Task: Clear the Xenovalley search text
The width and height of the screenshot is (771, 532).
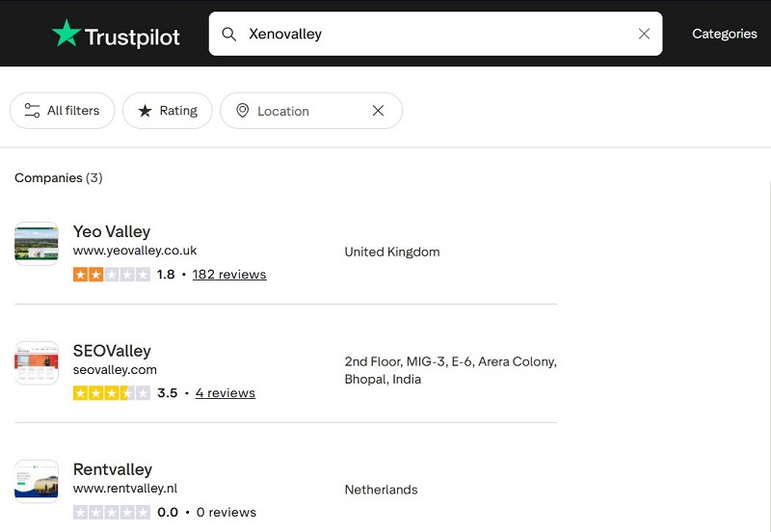Action: click(644, 34)
